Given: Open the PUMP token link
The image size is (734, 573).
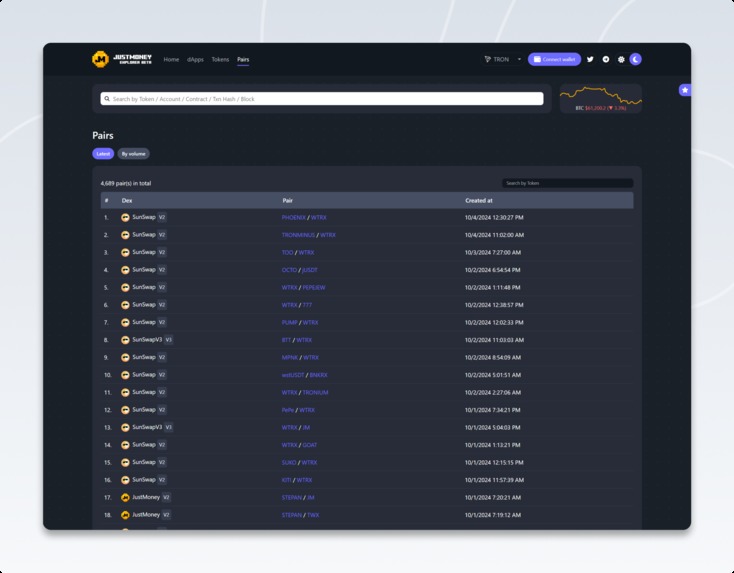Looking at the screenshot, I should click(290, 323).
